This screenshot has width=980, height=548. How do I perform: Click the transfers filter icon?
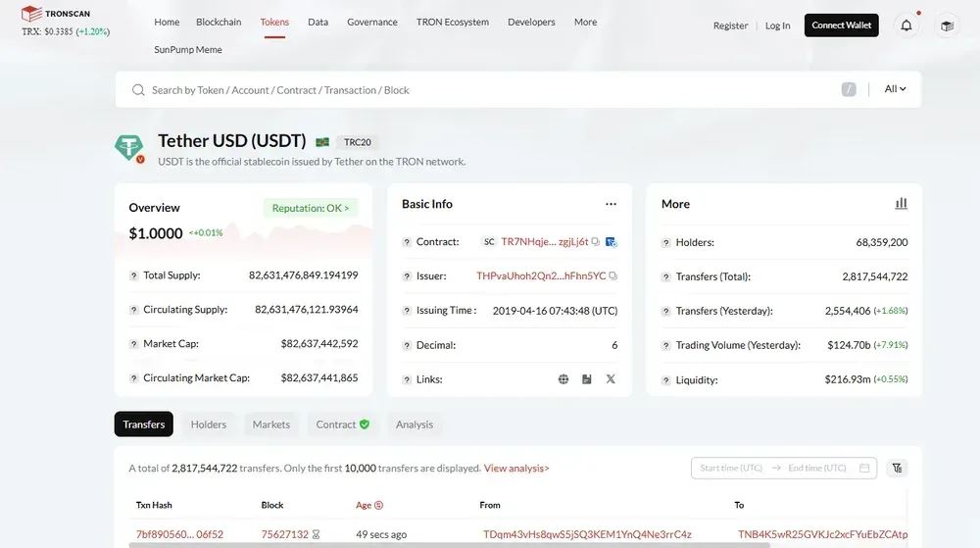click(897, 469)
